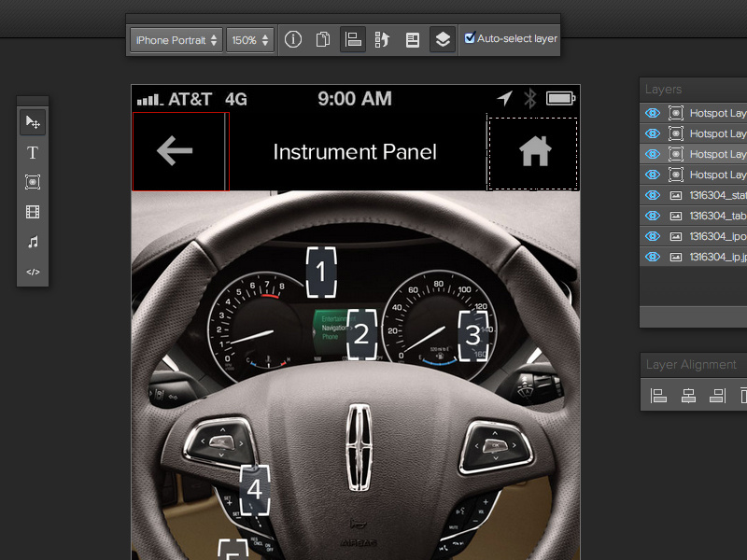Image resolution: width=747 pixels, height=560 pixels.
Task: Open the 150% zoom level dropdown
Action: click(250, 40)
